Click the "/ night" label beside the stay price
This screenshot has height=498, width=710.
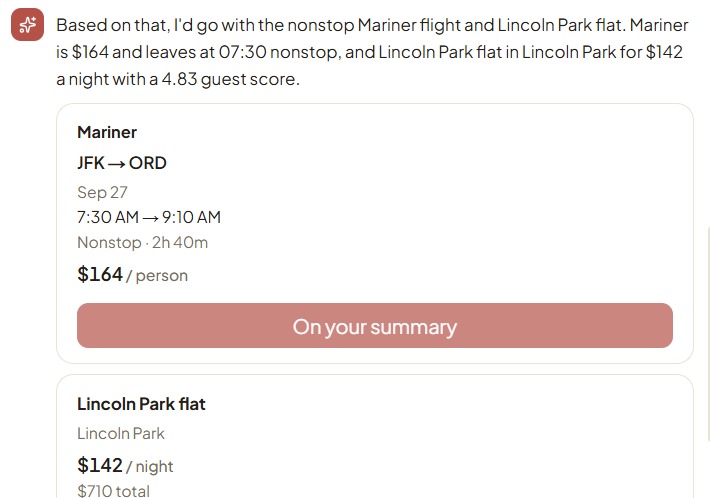149,466
